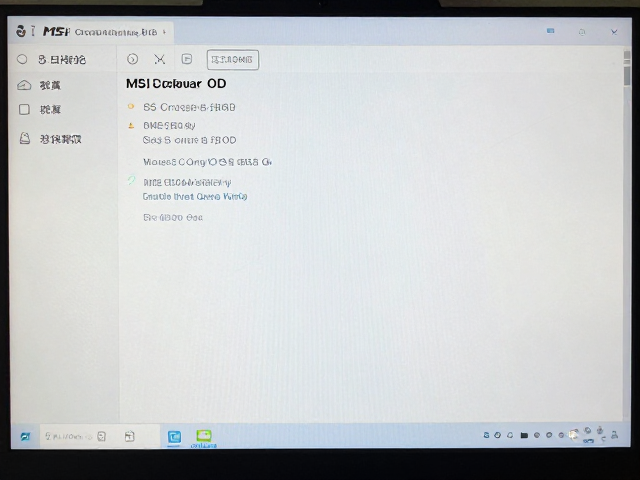The image size is (640, 480).
Task: Open the small arrow beside the MSI tab
Action: (164, 32)
